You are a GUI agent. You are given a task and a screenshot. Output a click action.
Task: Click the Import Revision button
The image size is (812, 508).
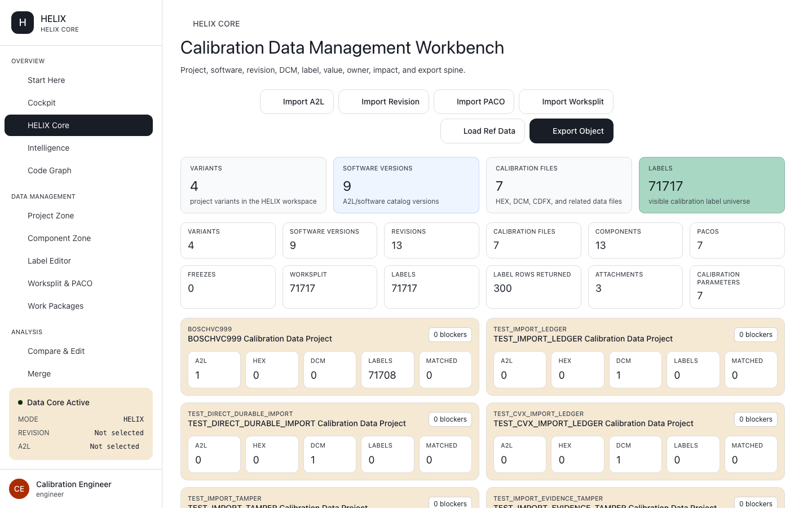[x=383, y=102]
